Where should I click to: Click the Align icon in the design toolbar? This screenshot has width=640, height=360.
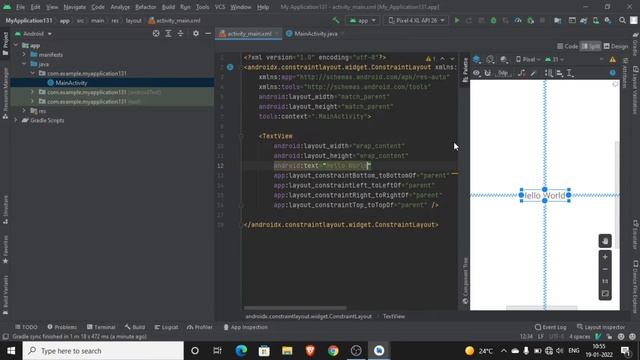560,73
